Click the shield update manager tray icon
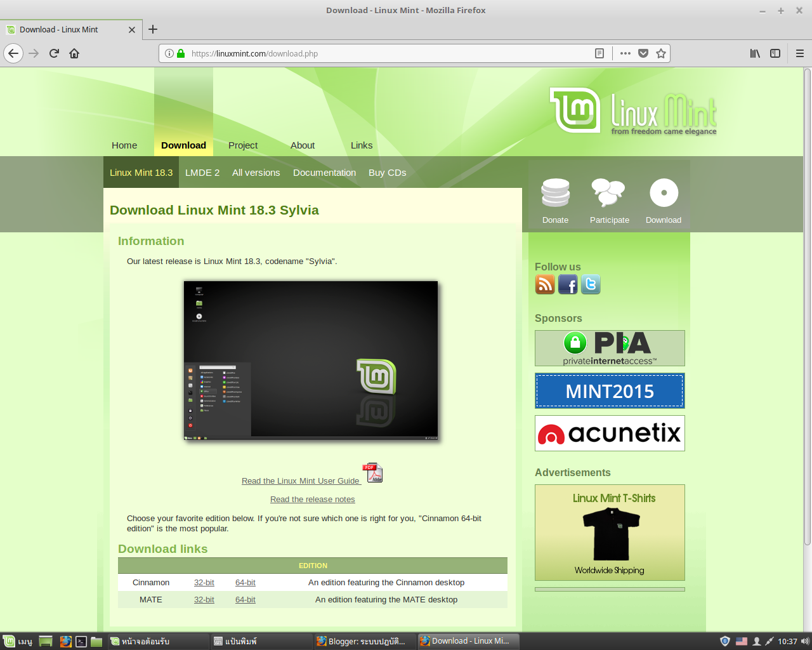 coord(725,641)
